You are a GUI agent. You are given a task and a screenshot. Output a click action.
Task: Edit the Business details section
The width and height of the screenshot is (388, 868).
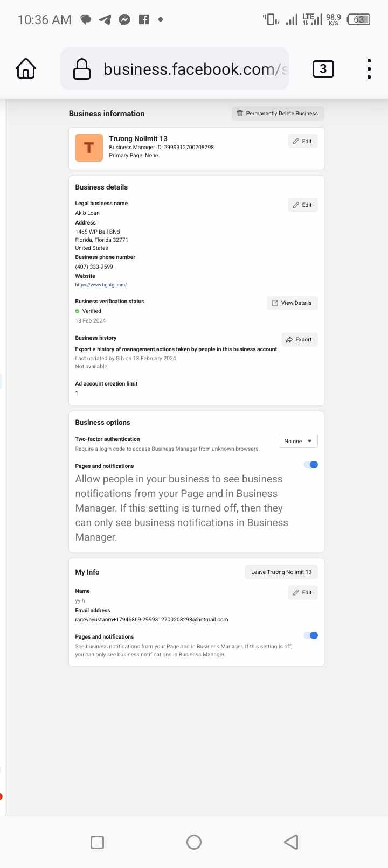click(302, 205)
